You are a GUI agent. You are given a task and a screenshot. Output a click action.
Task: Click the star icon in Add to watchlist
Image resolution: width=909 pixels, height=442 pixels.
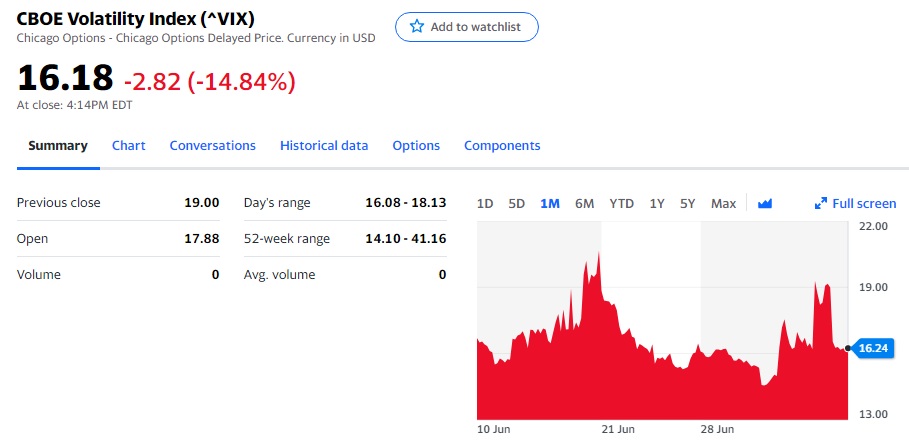(x=417, y=26)
